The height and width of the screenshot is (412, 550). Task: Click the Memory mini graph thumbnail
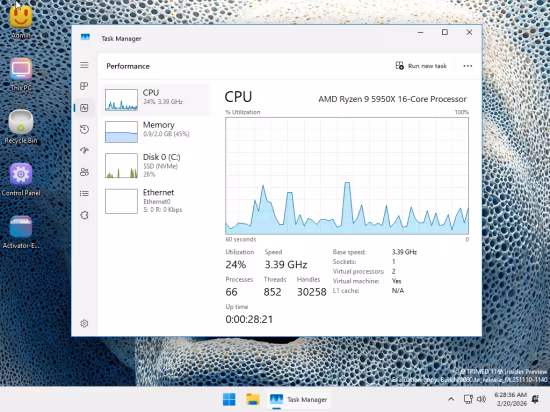121,132
